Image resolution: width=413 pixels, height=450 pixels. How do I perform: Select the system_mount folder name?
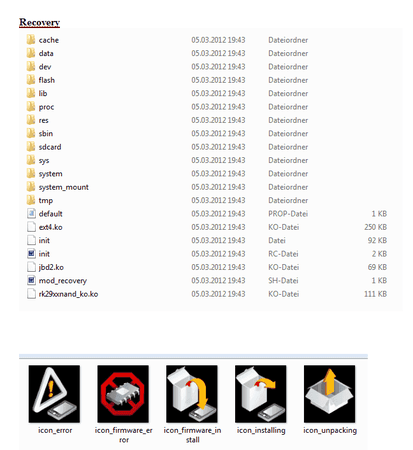click(64, 187)
